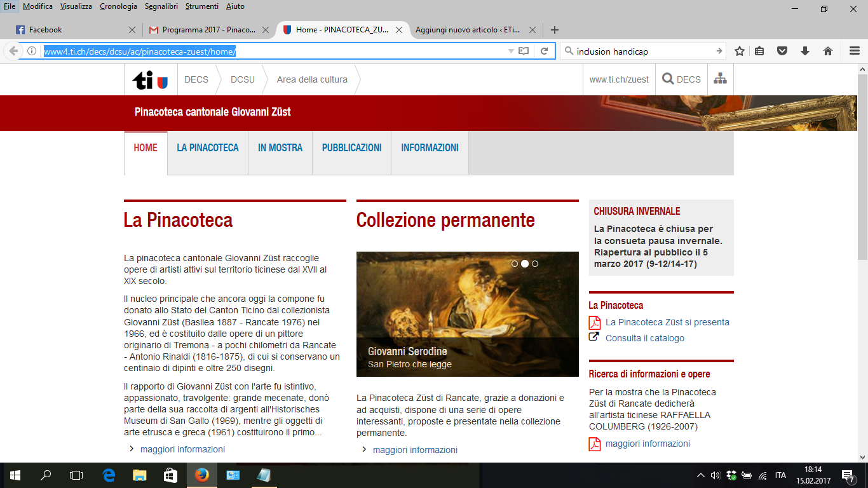868x488 pixels.
Task: Bookmark this page with the star icon
Action: (x=740, y=51)
